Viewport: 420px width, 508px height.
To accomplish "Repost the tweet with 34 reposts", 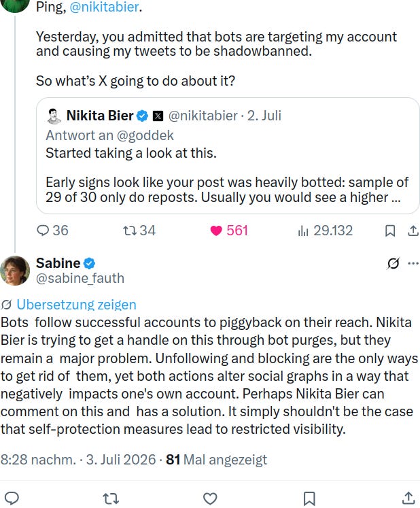I will coord(139,231).
